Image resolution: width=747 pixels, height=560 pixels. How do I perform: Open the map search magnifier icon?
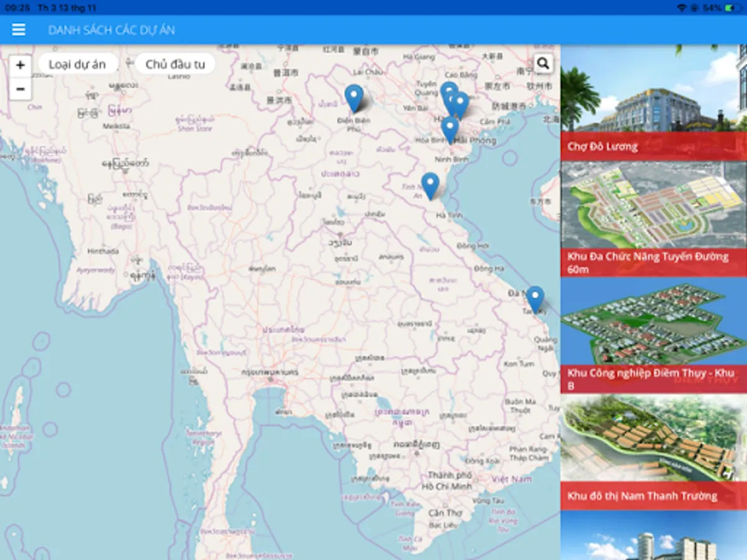(x=543, y=63)
